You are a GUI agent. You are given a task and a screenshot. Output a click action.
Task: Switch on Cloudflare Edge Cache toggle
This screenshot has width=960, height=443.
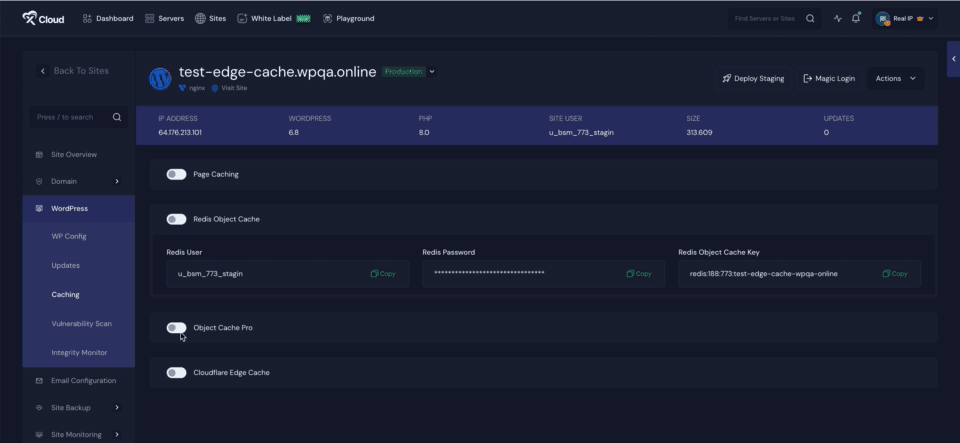pyautogui.click(x=176, y=372)
